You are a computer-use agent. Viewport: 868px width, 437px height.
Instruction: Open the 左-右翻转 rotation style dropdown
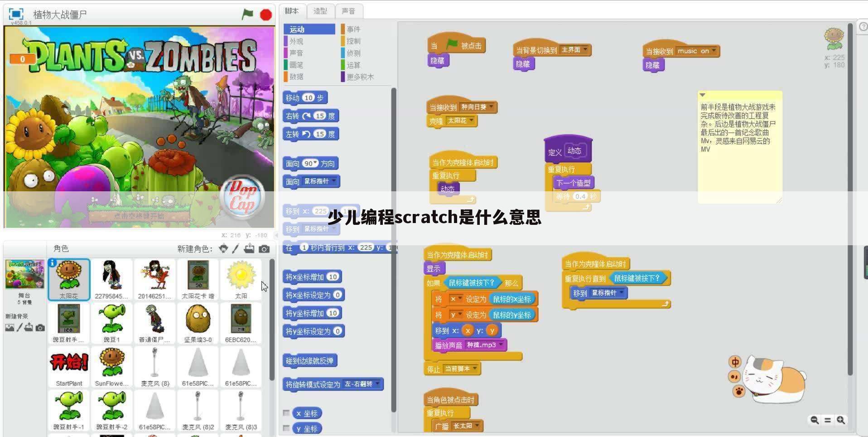tap(362, 384)
